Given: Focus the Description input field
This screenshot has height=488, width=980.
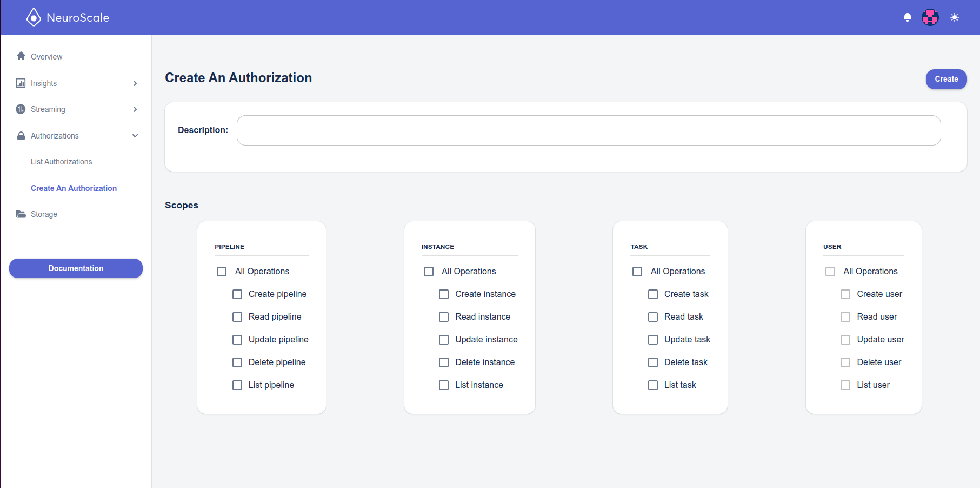Looking at the screenshot, I should (589, 130).
